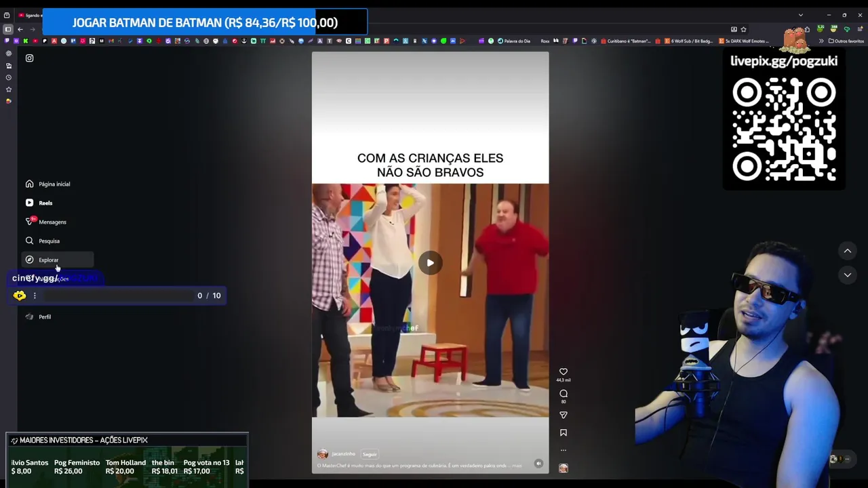Select the YouTube browser tab
This screenshot has width=868, height=488.
[x=30, y=15]
